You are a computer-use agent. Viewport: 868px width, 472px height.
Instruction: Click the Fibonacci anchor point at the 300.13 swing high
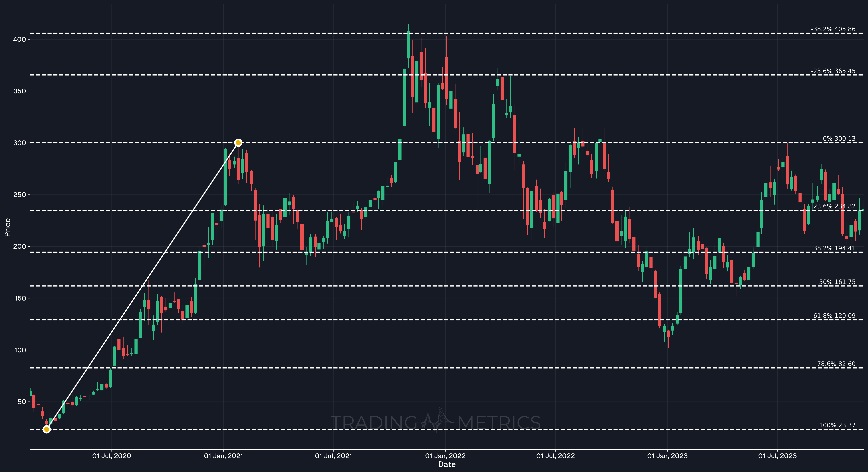point(238,143)
